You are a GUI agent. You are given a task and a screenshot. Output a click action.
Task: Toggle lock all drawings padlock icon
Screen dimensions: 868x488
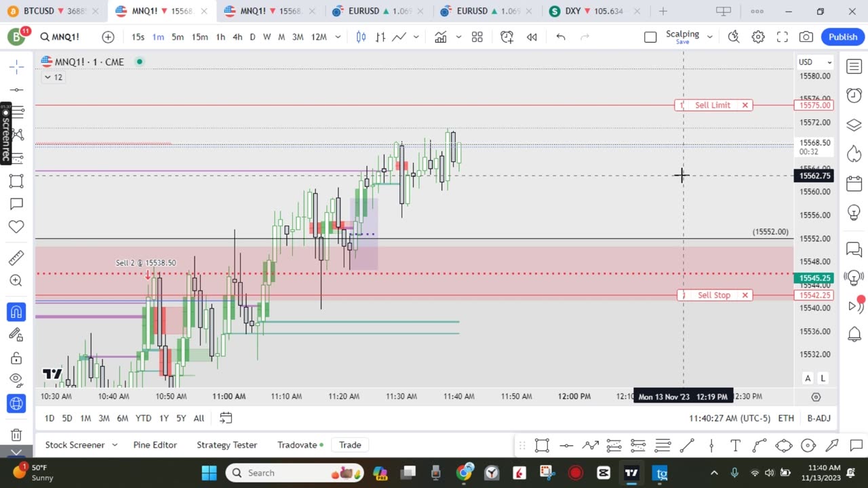click(x=16, y=357)
